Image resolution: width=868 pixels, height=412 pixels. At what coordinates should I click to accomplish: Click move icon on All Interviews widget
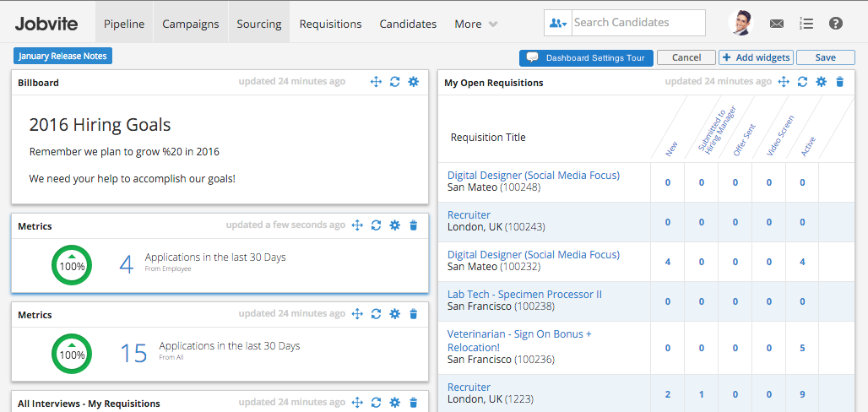pyautogui.click(x=357, y=403)
